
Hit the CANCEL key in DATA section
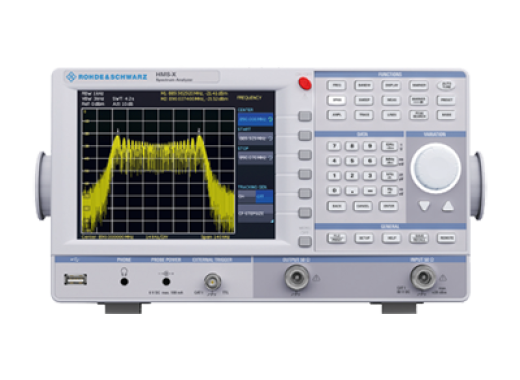[x=363, y=206]
